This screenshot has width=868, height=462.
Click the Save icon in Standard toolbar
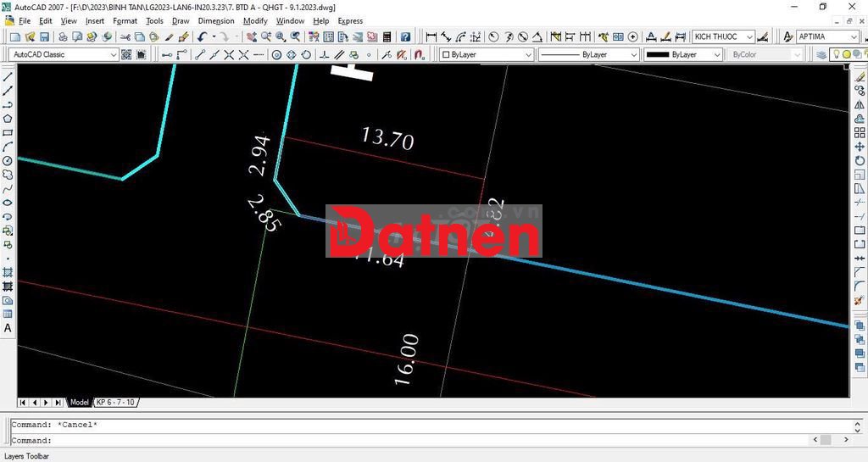[x=44, y=37]
